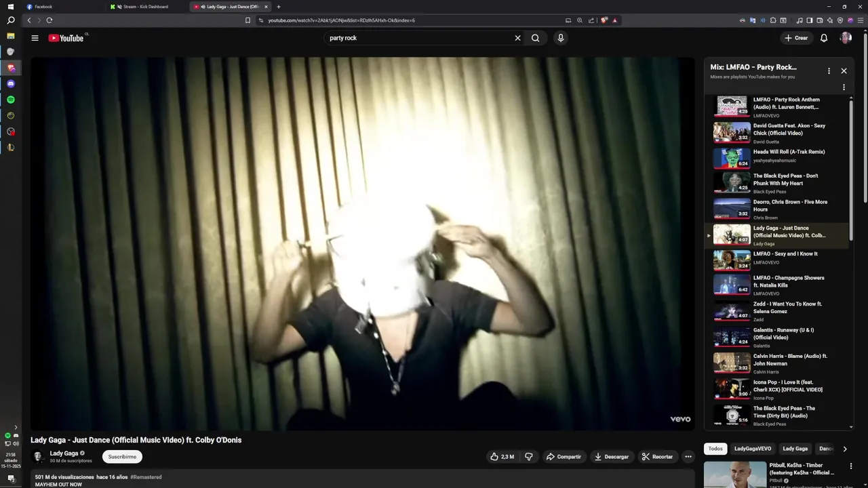Open Spotify from the taskbar
The image size is (868, 488).
point(11,100)
